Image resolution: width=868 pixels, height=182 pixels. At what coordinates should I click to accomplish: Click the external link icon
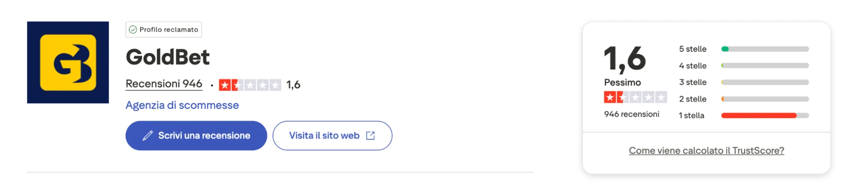370,136
